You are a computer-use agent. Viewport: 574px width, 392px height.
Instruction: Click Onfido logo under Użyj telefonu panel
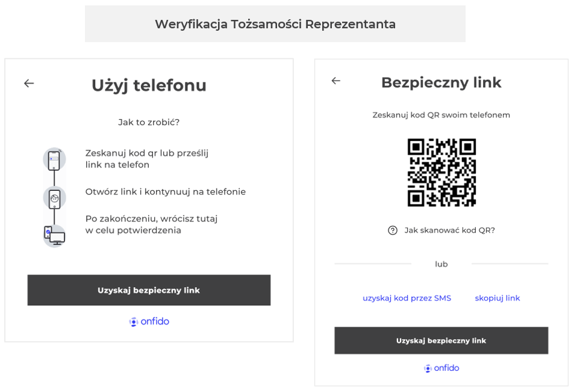[x=149, y=322]
